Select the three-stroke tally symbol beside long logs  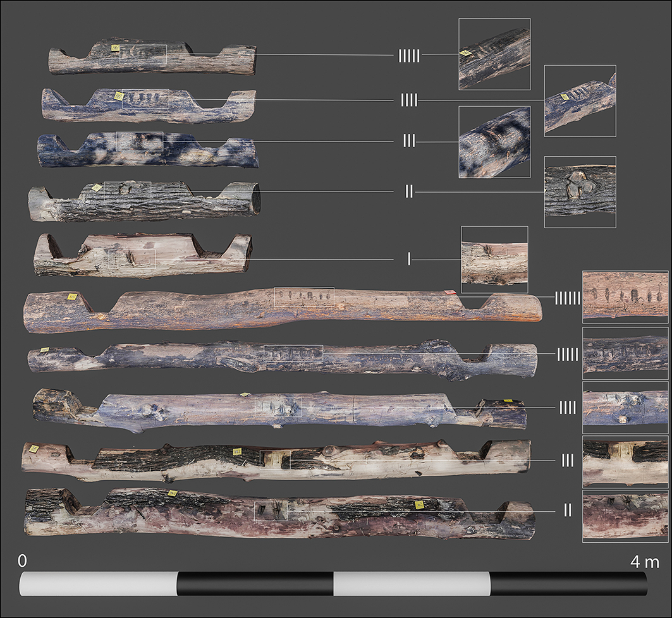tap(568, 461)
